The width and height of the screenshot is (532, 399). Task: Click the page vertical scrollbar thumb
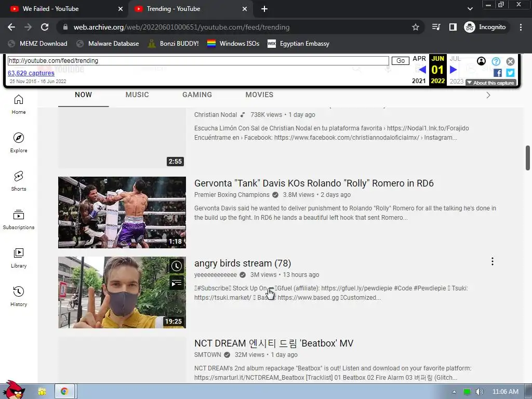pos(528,158)
